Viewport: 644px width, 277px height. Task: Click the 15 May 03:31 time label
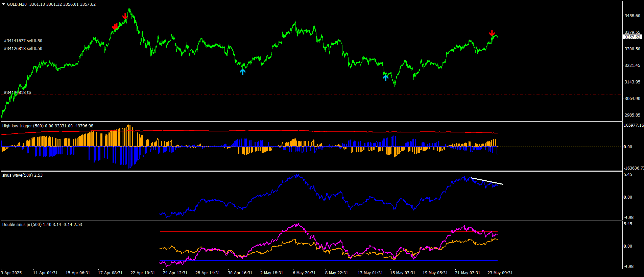tap(403, 273)
